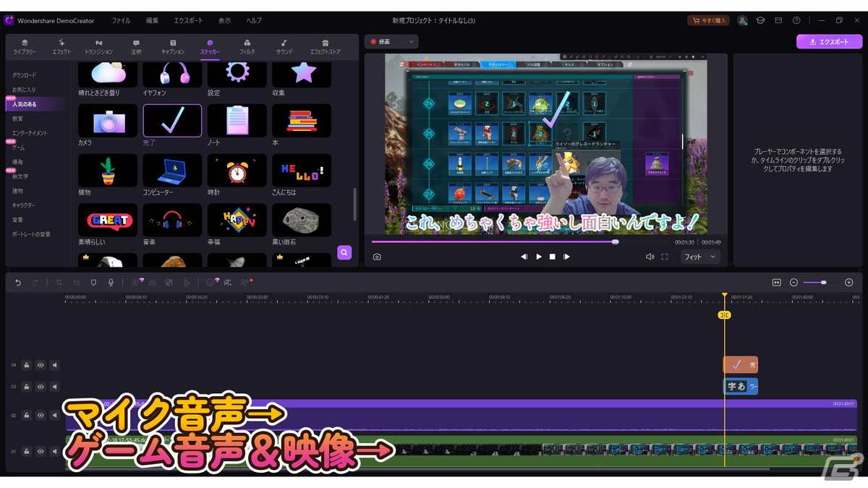Open the 録画 record dropdown
This screenshot has width=868, height=488.
click(391, 42)
